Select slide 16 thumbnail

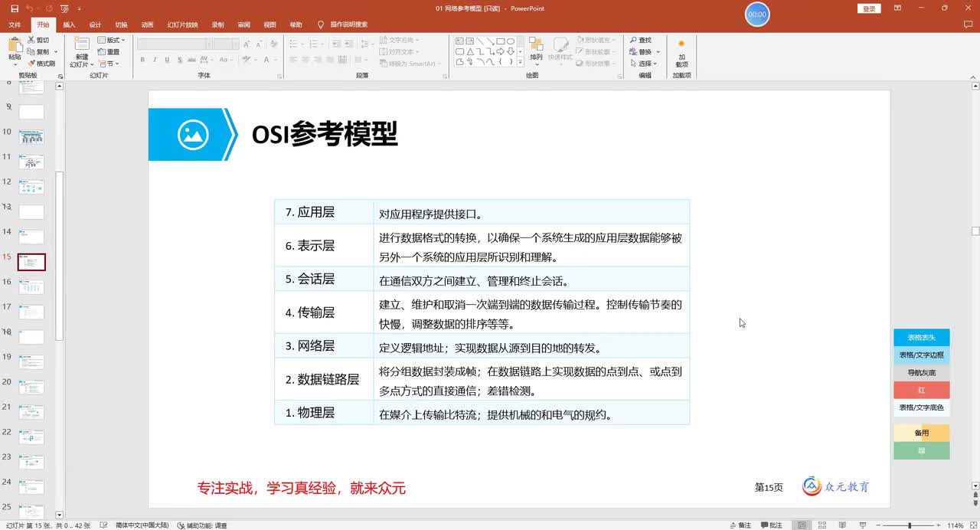point(31,287)
